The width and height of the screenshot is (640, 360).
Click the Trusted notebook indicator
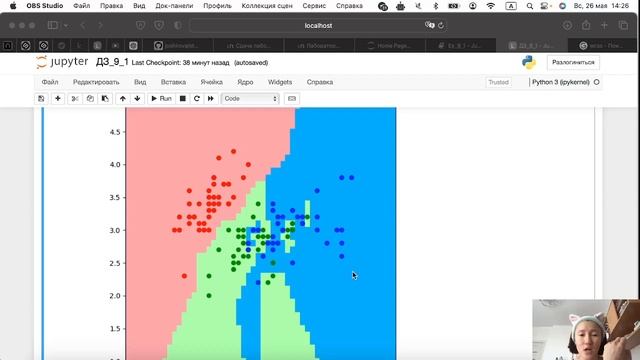498,82
